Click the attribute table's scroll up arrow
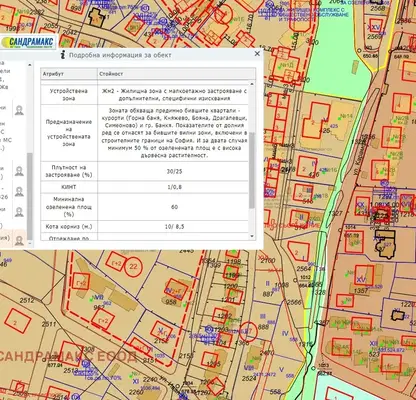416x400 pixels. click(x=252, y=84)
